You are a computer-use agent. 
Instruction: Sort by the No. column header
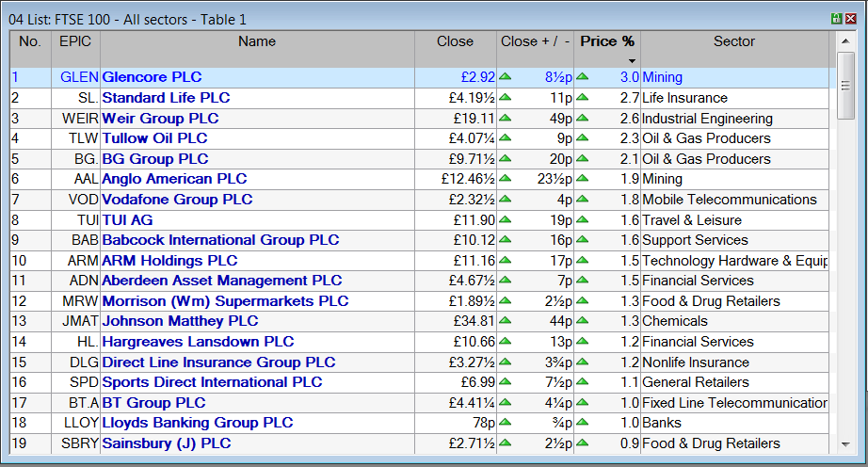30,49
